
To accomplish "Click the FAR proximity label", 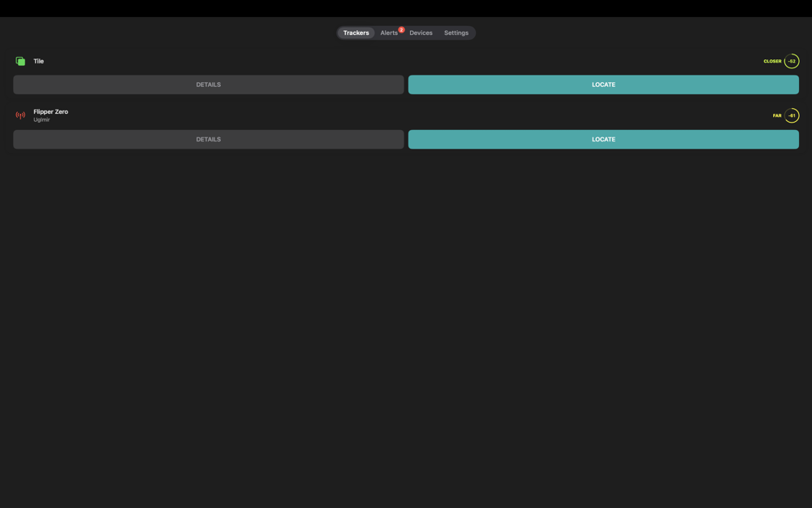I will click(777, 115).
